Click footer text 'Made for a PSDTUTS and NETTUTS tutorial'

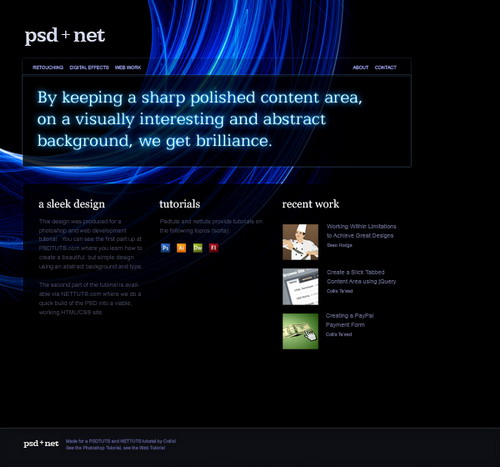(121, 441)
